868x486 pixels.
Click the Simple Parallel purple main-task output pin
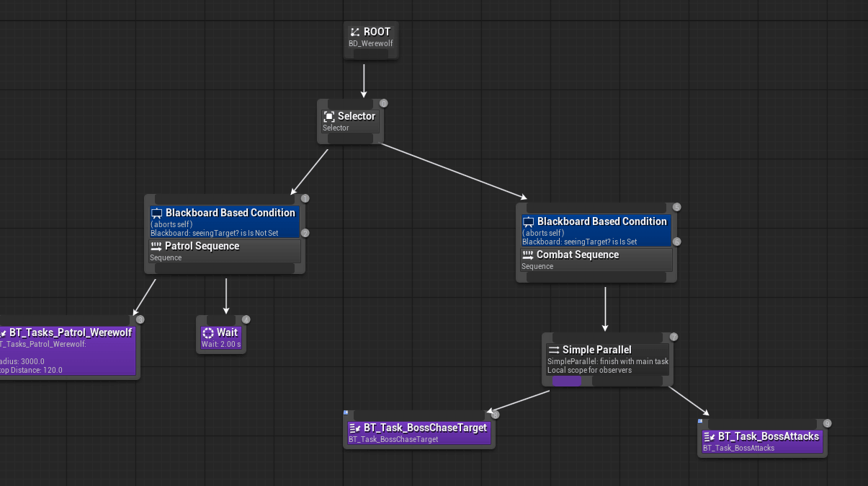tap(567, 381)
